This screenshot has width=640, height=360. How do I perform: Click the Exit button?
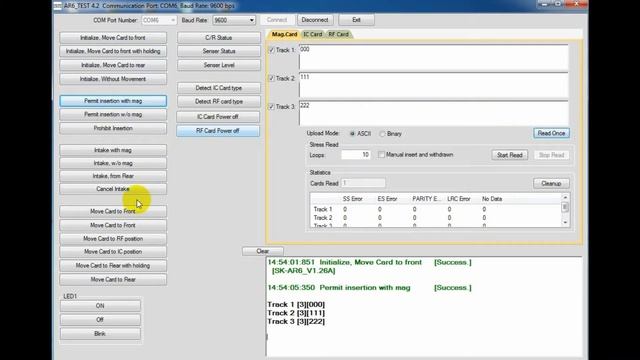tap(356, 20)
